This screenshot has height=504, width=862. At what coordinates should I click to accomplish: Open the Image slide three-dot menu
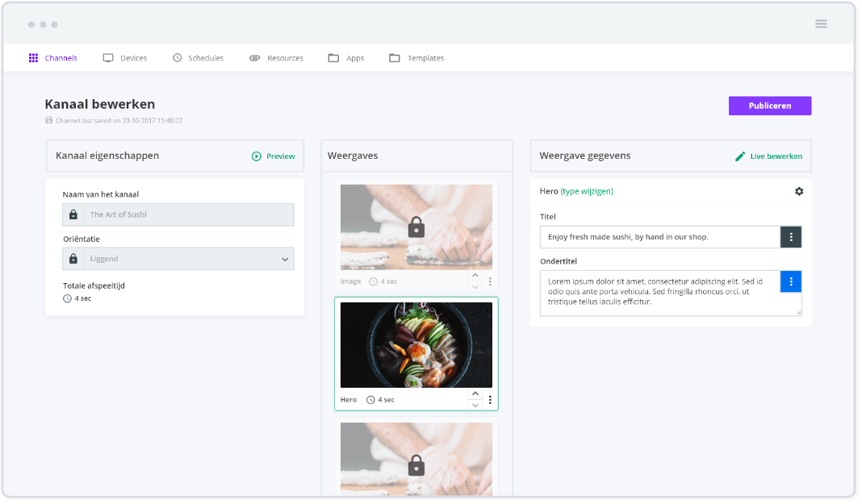pyautogui.click(x=490, y=281)
